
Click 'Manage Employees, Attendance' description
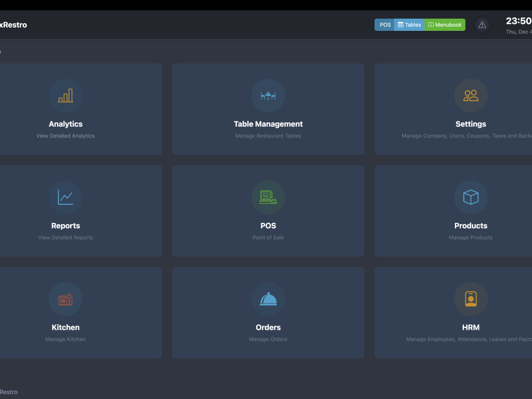(469, 339)
